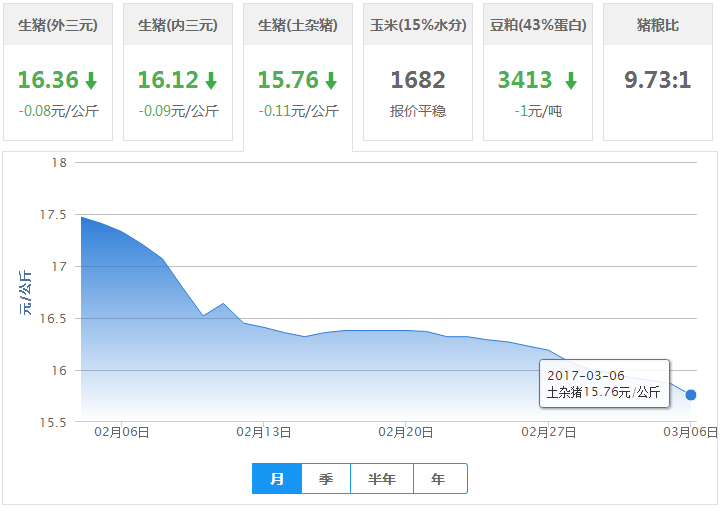Switch chart to 季 range

(326, 479)
